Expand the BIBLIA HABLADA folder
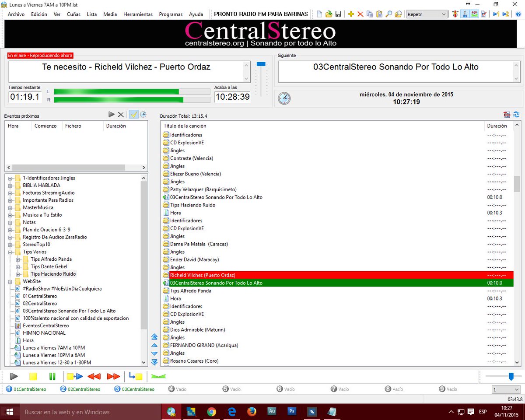The image size is (525, 420). coord(10,185)
